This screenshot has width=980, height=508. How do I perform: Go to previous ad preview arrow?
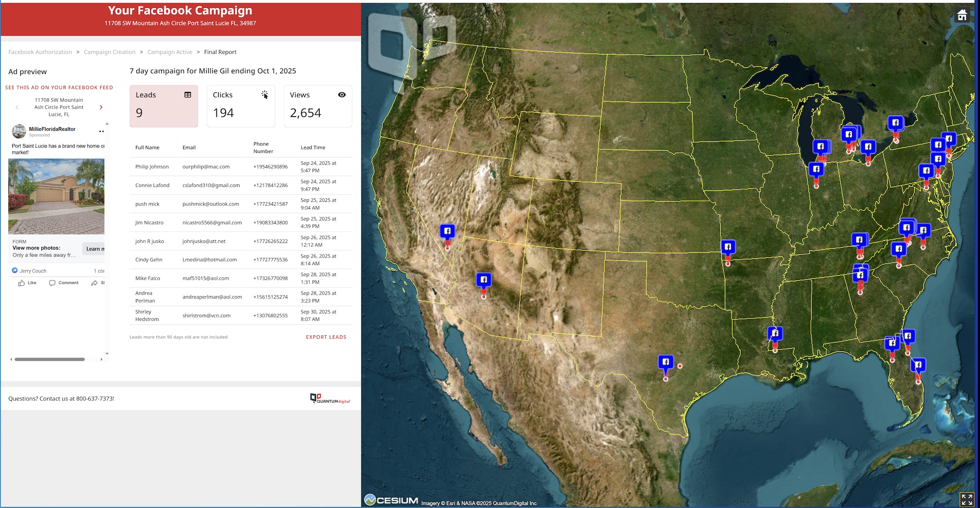point(17,107)
